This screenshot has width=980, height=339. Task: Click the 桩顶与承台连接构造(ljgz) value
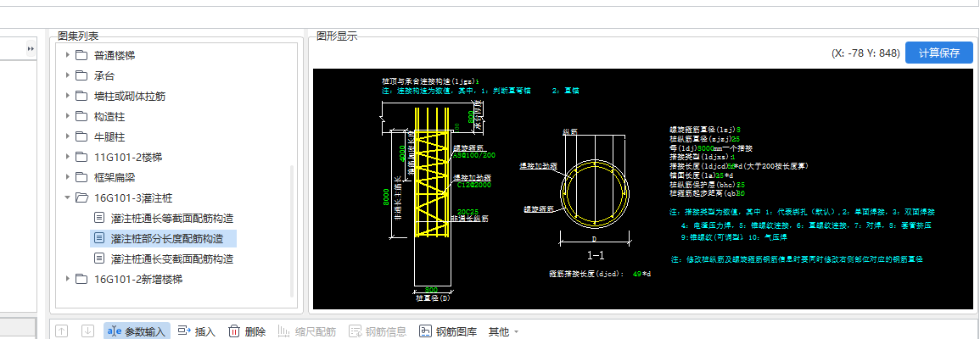point(477,81)
